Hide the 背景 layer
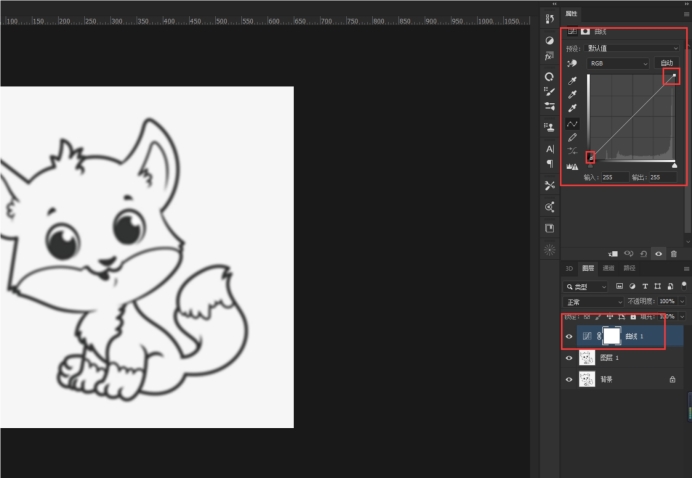This screenshot has height=478, width=692. click(x=569, y=379)
